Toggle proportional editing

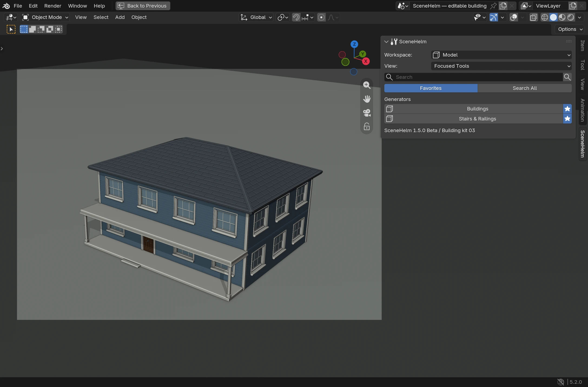[321, 17]
